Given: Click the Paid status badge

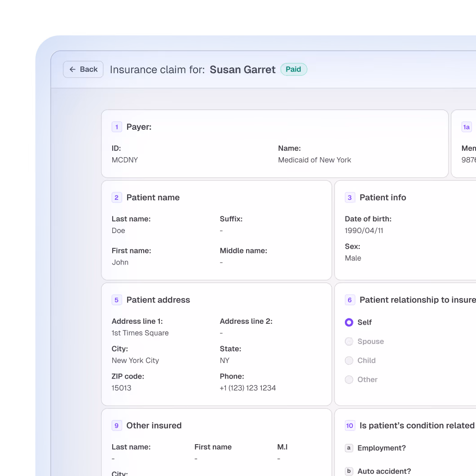Looking at the screenshot, I should point(294,70).
